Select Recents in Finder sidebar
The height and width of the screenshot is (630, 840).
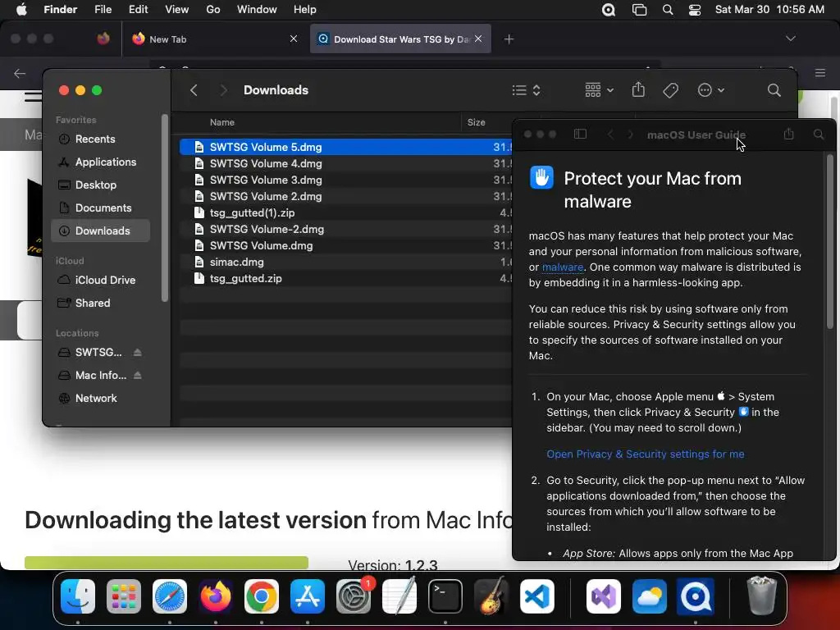[101, 139]
